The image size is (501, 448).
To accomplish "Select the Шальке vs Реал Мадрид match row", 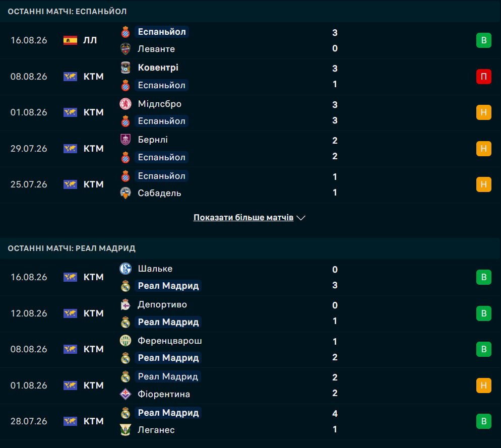I will point(250,277).
